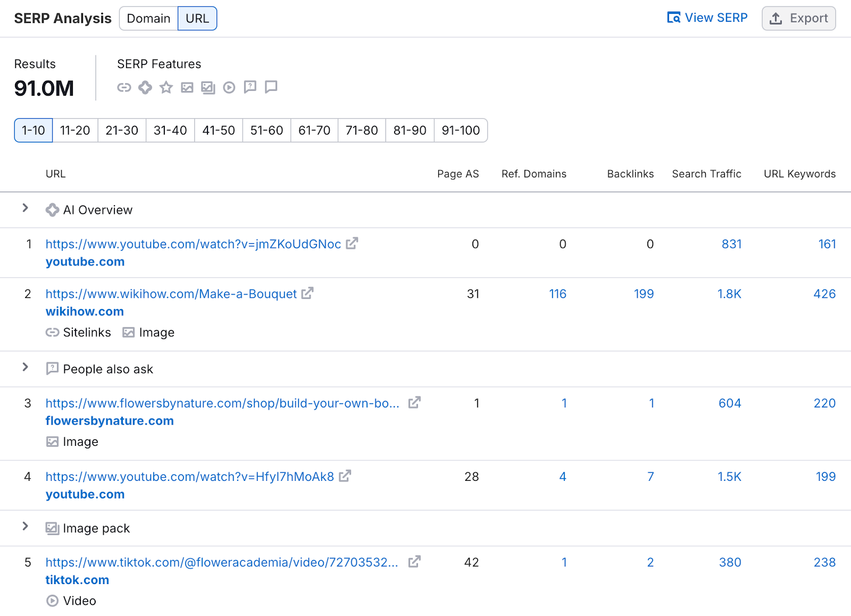
Task: Click the Sitelinks link icon in SERP Features
Action: click(123, 87)
